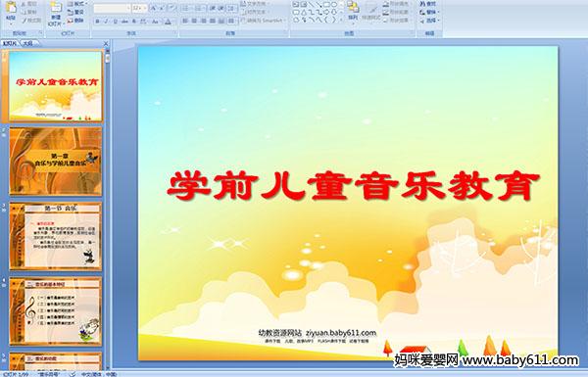Click the Replace button
This screenshot has height=377, width=588.
click(x=428, y=12)
